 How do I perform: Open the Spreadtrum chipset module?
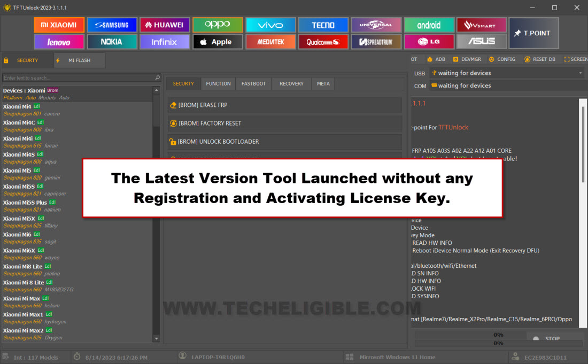tap(376, 42)
